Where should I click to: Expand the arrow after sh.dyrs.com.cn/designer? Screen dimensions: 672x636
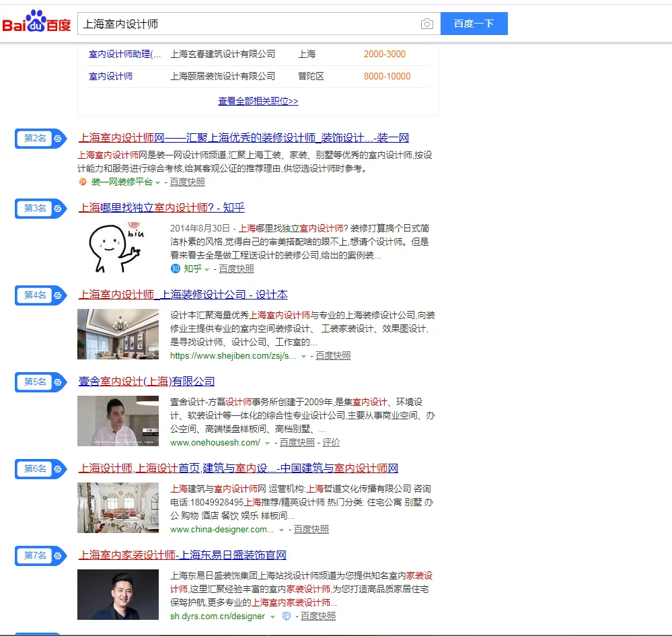coord(272,616)
